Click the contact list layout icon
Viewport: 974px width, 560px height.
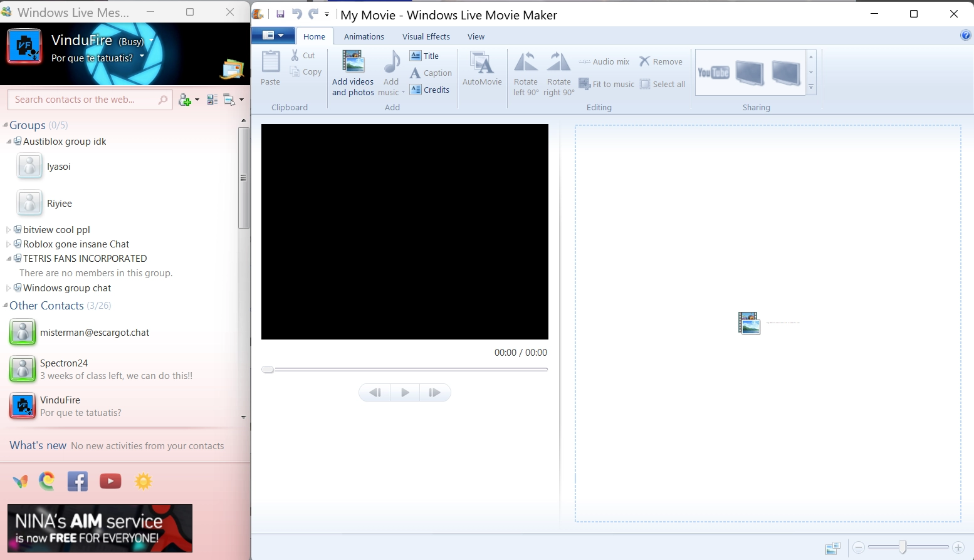[x=212, y=100]
